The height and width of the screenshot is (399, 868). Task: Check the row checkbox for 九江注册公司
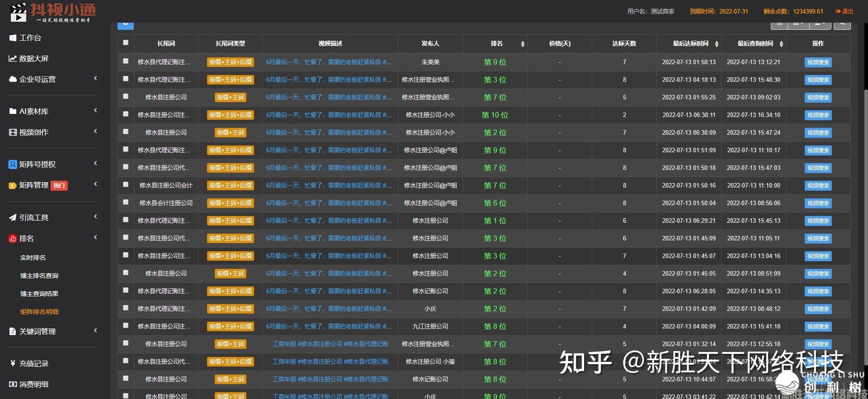click(126, 326)
